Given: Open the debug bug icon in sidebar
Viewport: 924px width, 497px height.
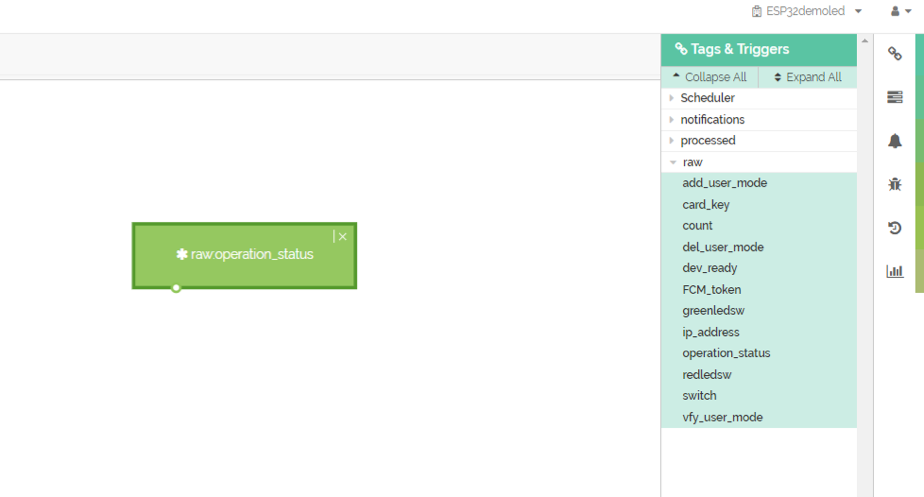Looking at the screenshot, I should click(895, 185).
